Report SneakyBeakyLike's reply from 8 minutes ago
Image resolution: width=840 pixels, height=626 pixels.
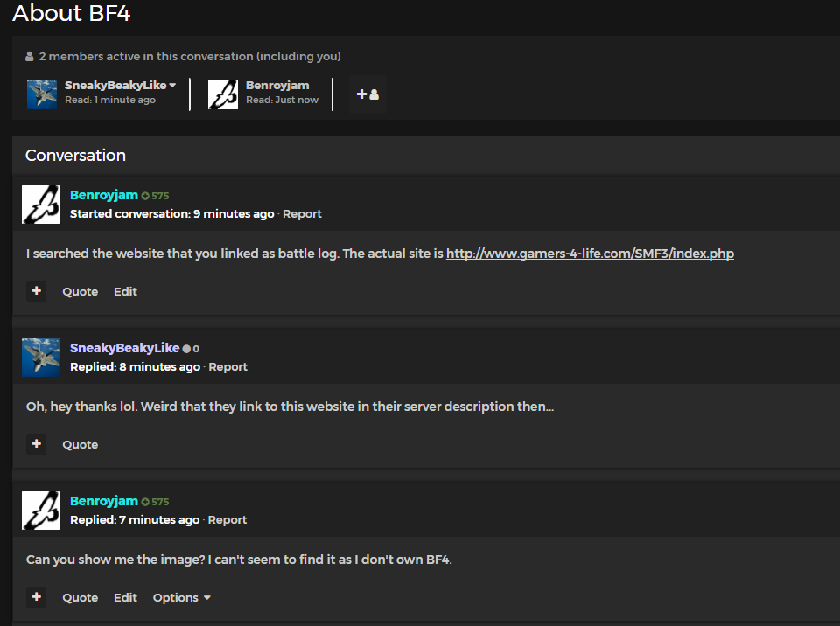pyautogui.click(x=227, y=367)
